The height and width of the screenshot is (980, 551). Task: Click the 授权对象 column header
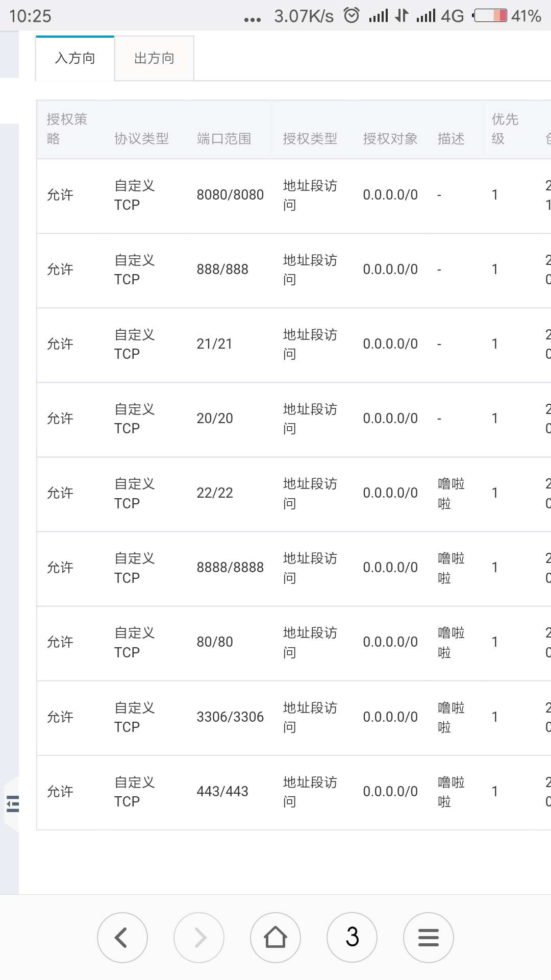[x=390, y=139]
